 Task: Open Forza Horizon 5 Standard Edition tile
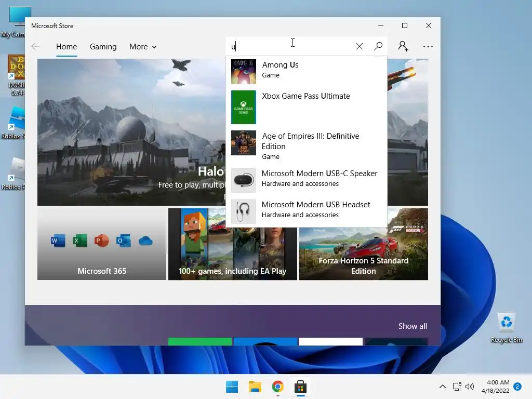(363, 253)
